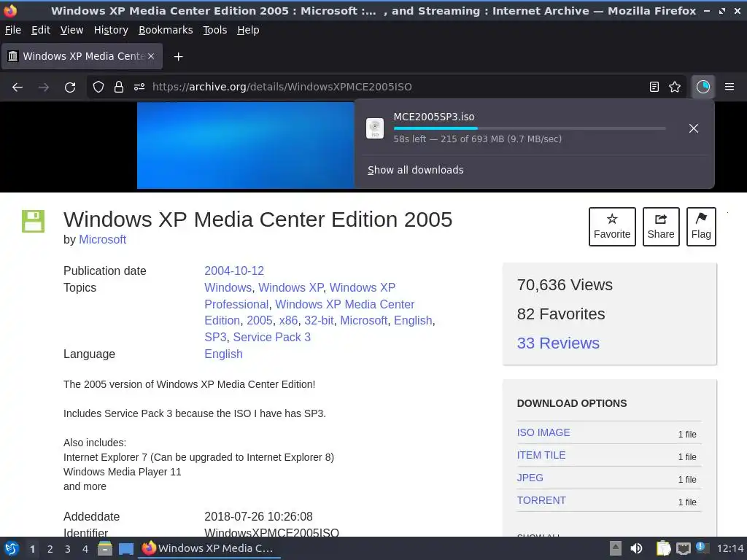Click the 2004-10-12 publication date link
This screenshot has height=560, width=747.
[234, 271]
